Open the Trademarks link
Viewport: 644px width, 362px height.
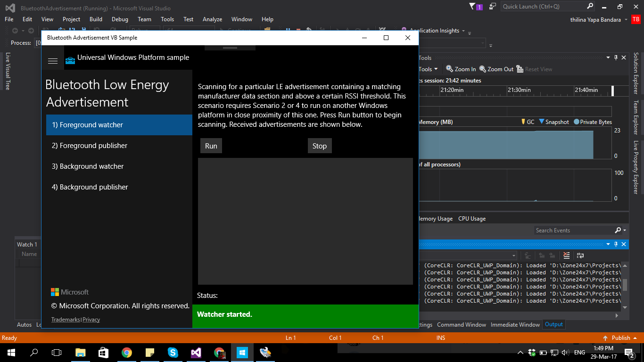click(66, 320)
